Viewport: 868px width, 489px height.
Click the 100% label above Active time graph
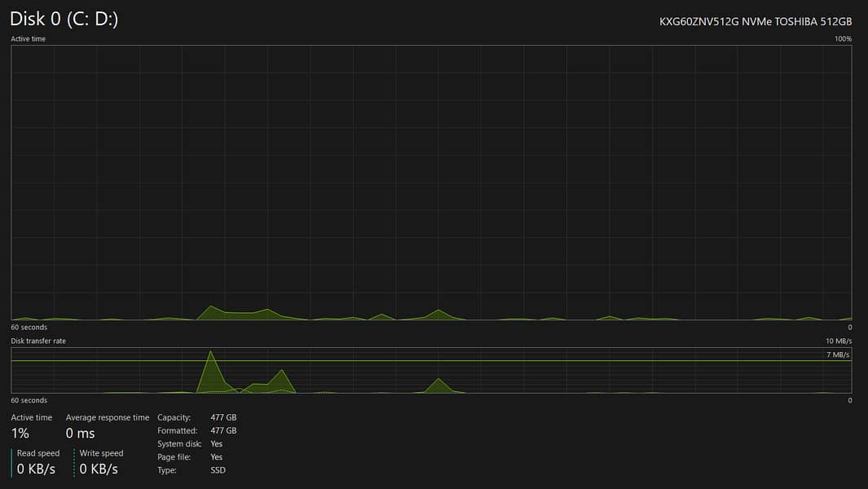pyautogui.click(x=843, y=39)
